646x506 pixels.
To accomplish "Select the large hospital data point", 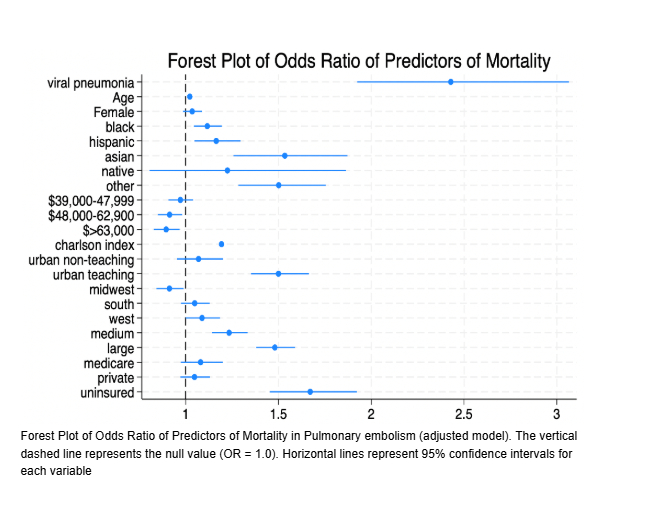I will coord(275,347).
